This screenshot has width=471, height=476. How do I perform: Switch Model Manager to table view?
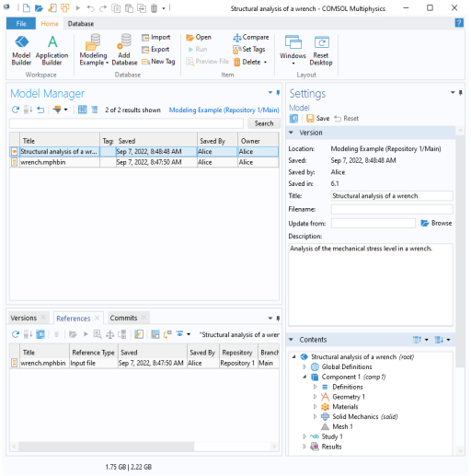[x=82, y=110]
